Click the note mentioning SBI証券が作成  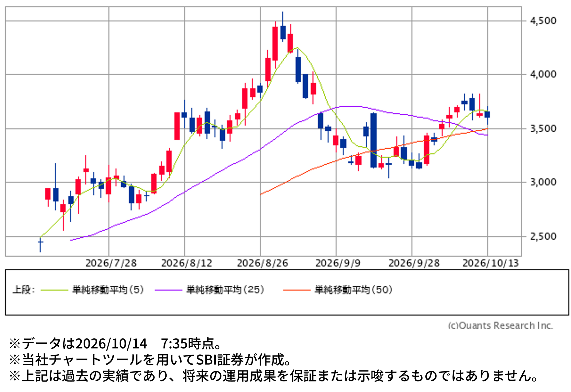150,360
